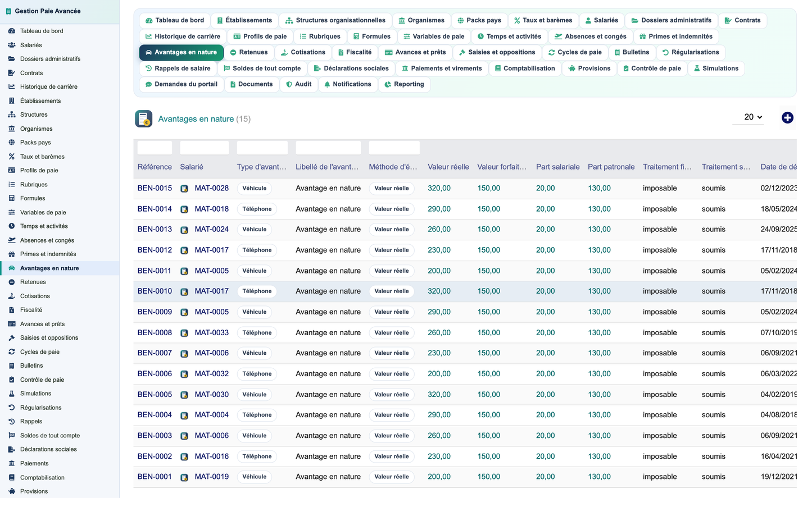The height and width of the screenshot is (507, 812).
Task: Go to Notifications tab
Action: pos(348,84)
